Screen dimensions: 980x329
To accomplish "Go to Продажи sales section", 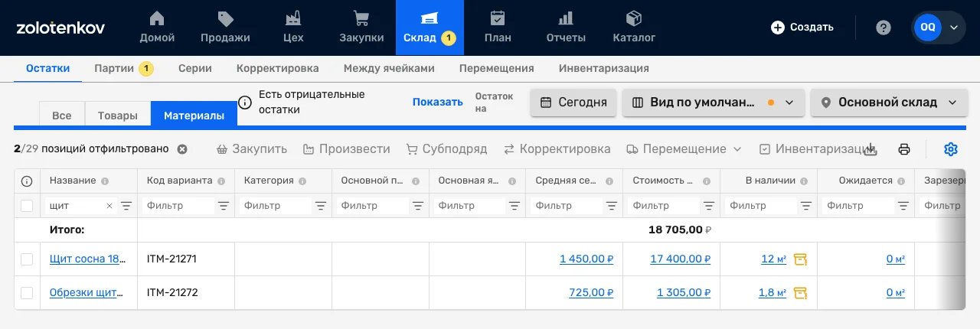I will (225, 28).
